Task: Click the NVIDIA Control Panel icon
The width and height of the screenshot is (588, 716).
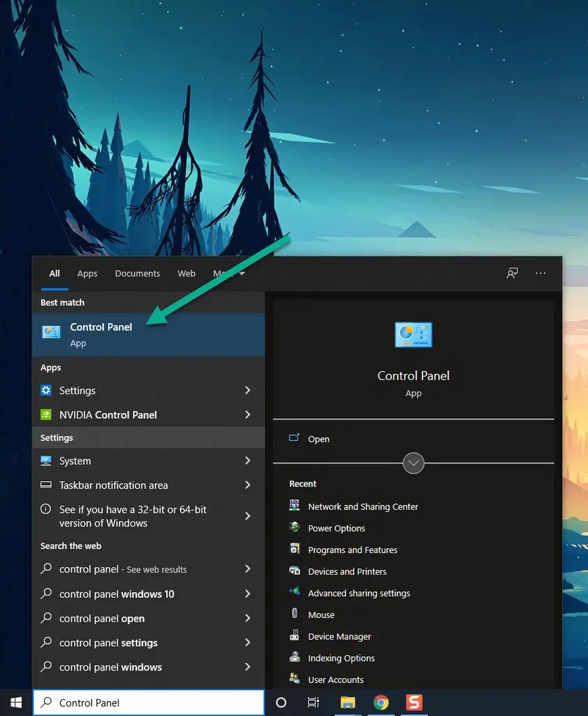Action: (46, 414)
